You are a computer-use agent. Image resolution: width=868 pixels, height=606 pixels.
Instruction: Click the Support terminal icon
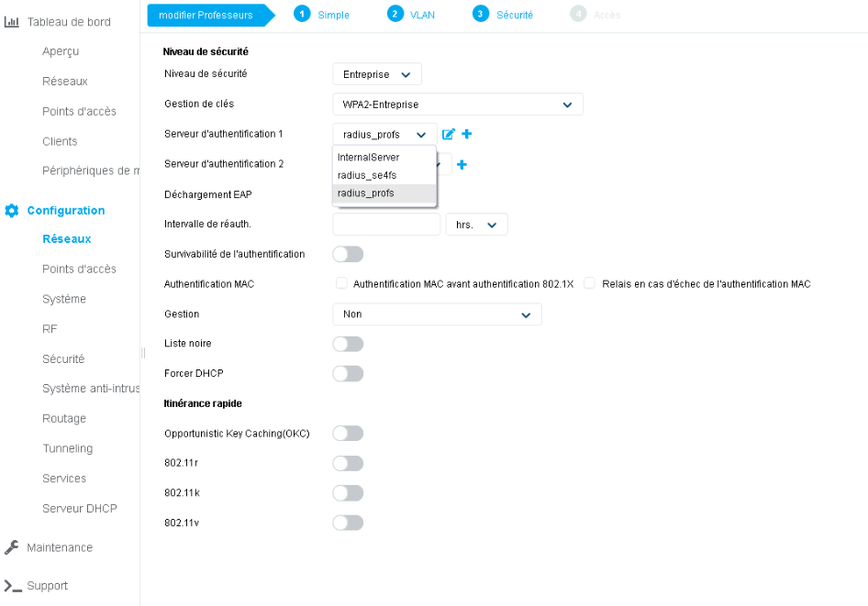pos(12,586)
